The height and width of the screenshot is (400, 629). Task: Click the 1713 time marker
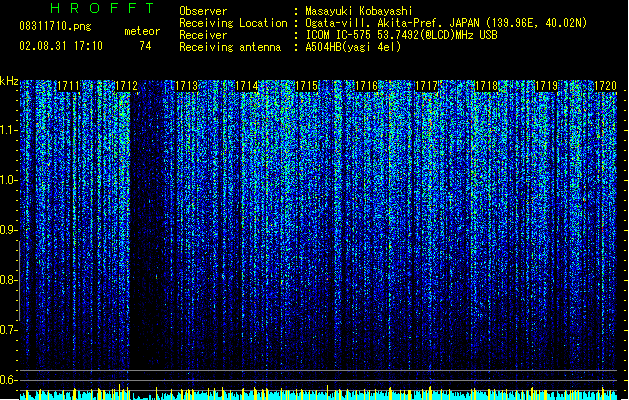click(187, 86)
